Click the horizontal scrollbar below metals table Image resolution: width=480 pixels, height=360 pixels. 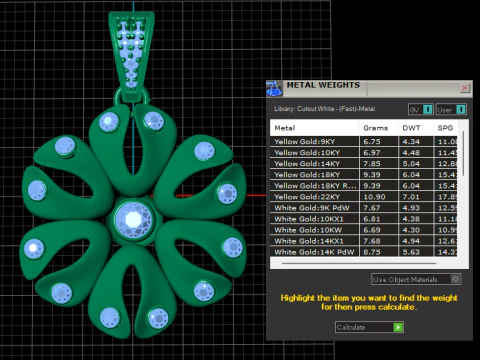(x=359, y=263)
